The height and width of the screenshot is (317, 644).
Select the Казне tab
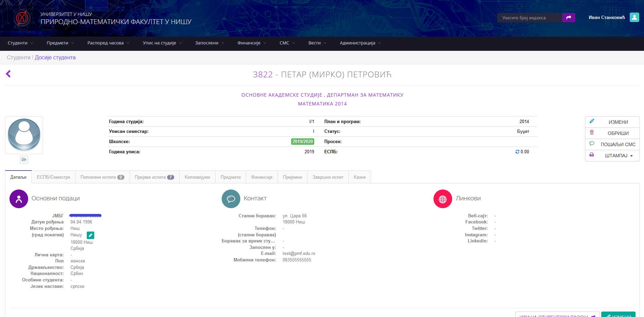pyautogui.click(x=360, y=177)
